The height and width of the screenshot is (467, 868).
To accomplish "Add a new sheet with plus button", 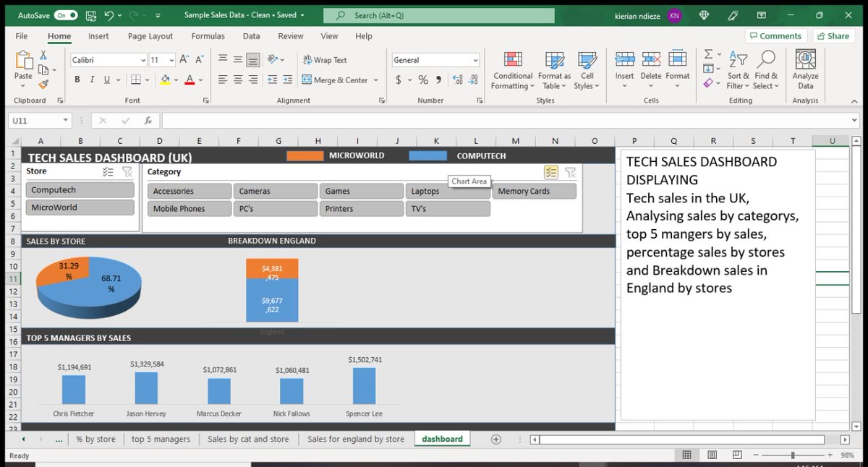I will 496,439.
